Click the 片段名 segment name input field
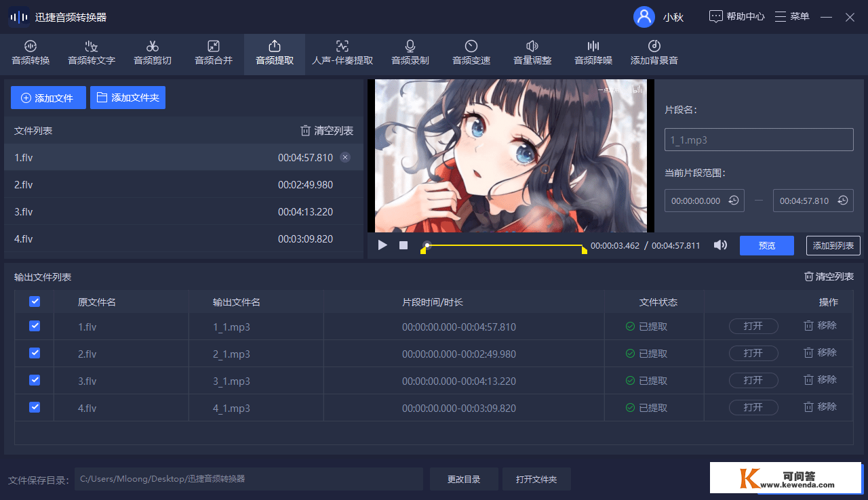The height and width of the screenshot is (500, 868). (x=759, y=140)
